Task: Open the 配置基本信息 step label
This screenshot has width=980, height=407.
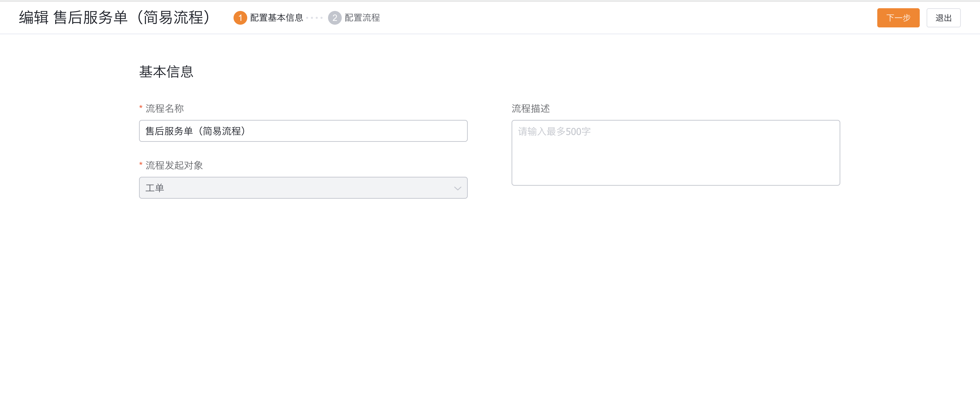Action: [277, 18]
